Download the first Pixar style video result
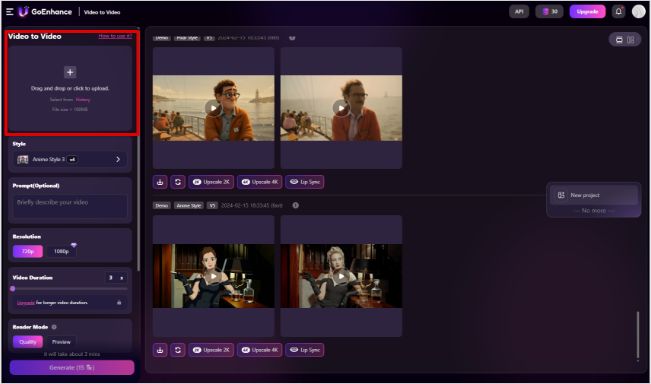Screen dimensions: 651x384 tap(160, 182)
